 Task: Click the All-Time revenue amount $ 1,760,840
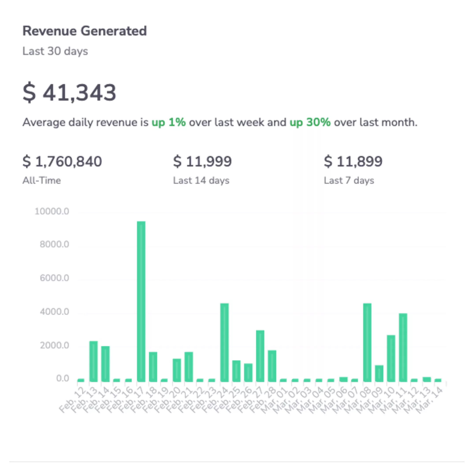click(x=62, y=162)
